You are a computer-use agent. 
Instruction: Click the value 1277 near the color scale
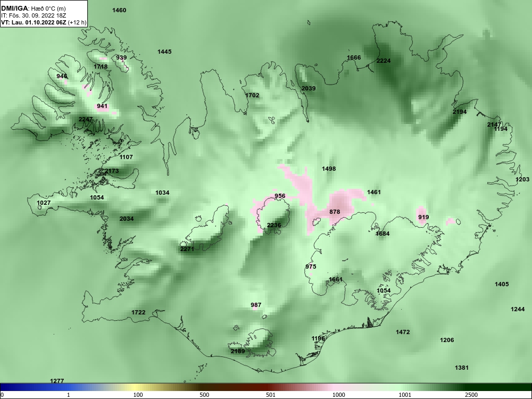[57, 381]
